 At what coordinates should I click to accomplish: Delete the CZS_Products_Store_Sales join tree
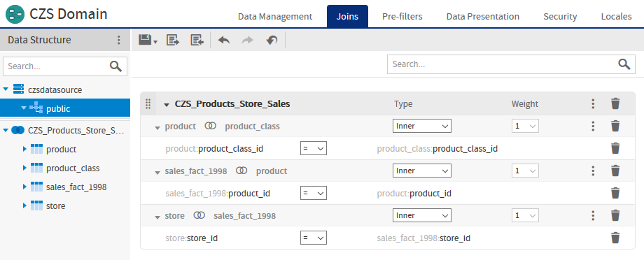(x=615, y=103)
